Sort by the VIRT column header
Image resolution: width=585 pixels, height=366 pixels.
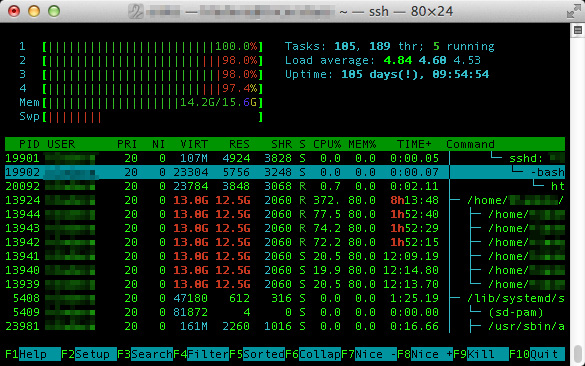coord(194,144)
